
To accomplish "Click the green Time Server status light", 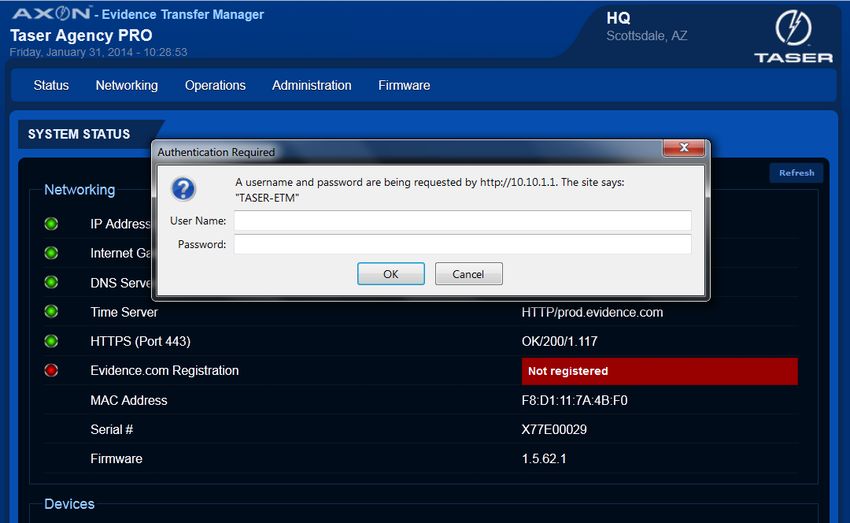I will pos(51,312).
